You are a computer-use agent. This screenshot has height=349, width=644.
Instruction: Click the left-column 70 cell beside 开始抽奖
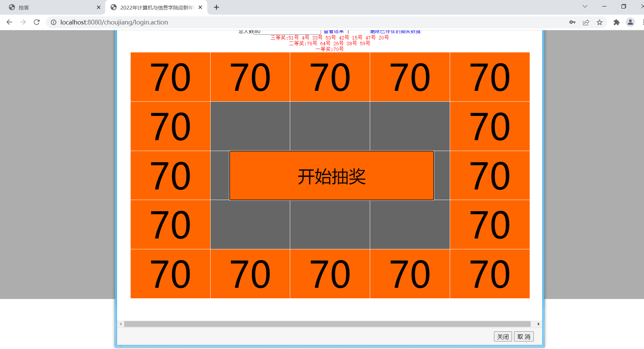170,176
